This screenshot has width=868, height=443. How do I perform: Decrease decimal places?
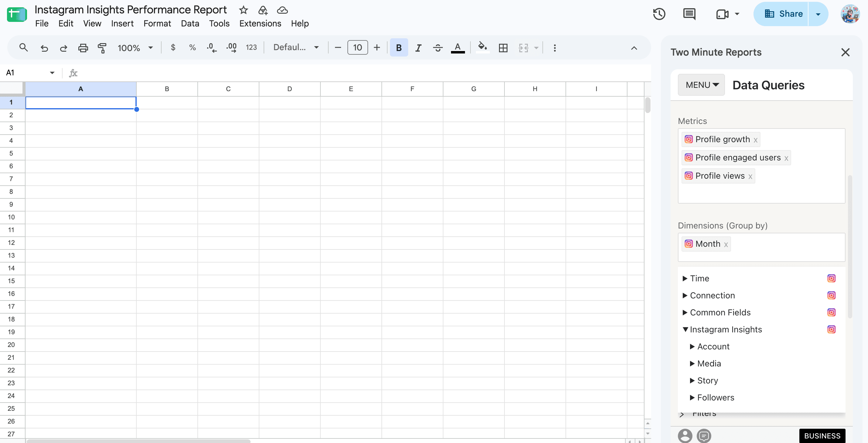[x=212, y=47]
